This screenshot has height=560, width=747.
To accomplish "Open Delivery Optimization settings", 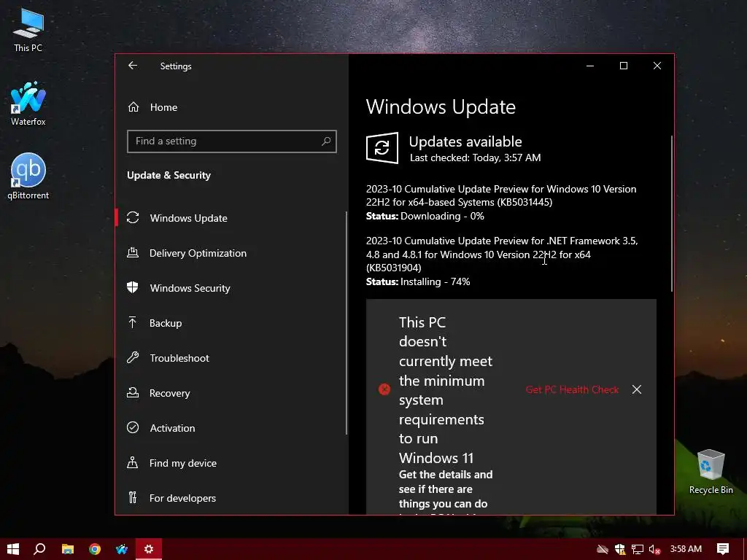I will [x=231, y=253].
